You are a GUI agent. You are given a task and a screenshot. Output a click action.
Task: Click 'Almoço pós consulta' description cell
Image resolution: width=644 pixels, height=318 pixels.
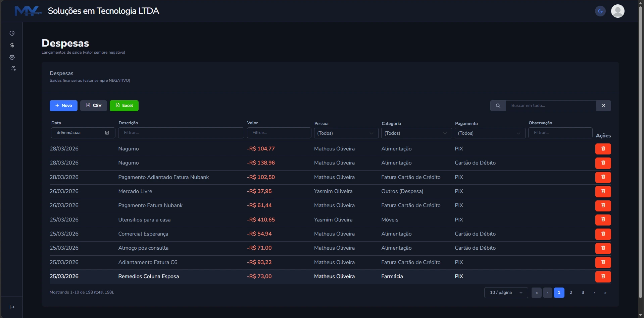point(143,248)
